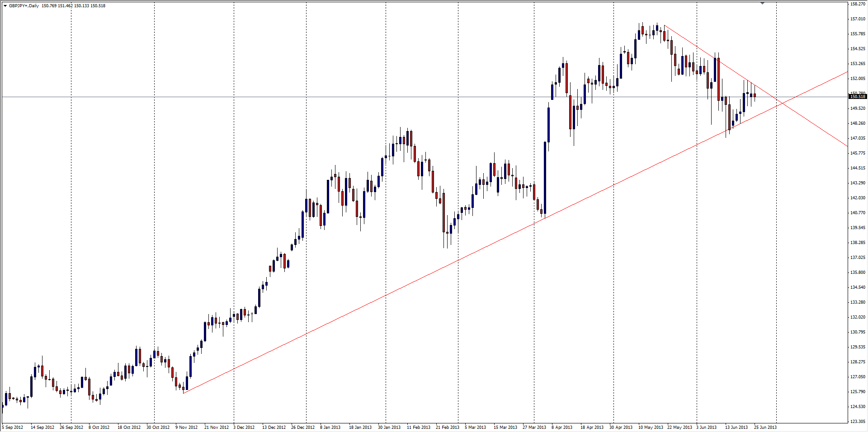
Task: Click the 27 Mar 2013 date label
Action: (534, 427)
